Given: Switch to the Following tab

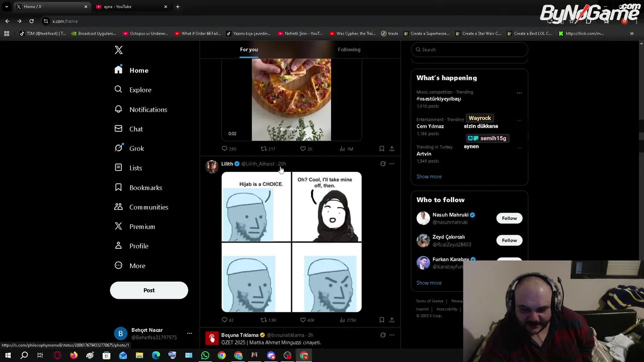Looking at the screenshot, I should (x=349, y=49).
